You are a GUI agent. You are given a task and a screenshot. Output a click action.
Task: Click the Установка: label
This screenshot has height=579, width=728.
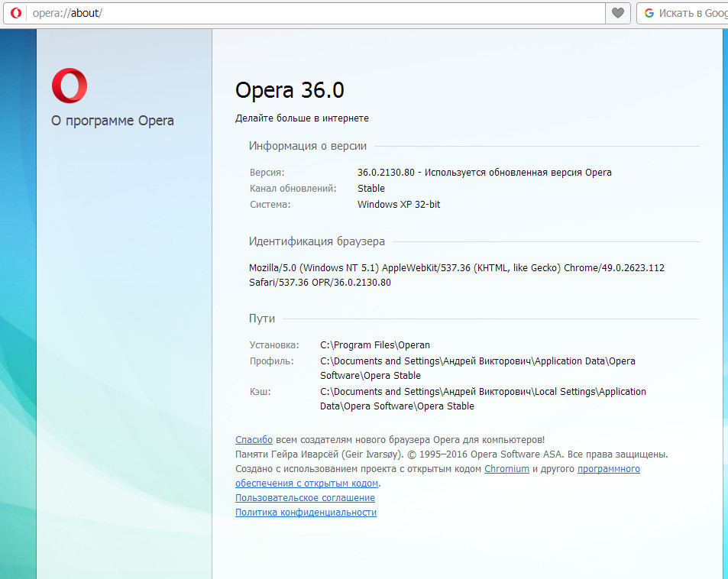274,345
